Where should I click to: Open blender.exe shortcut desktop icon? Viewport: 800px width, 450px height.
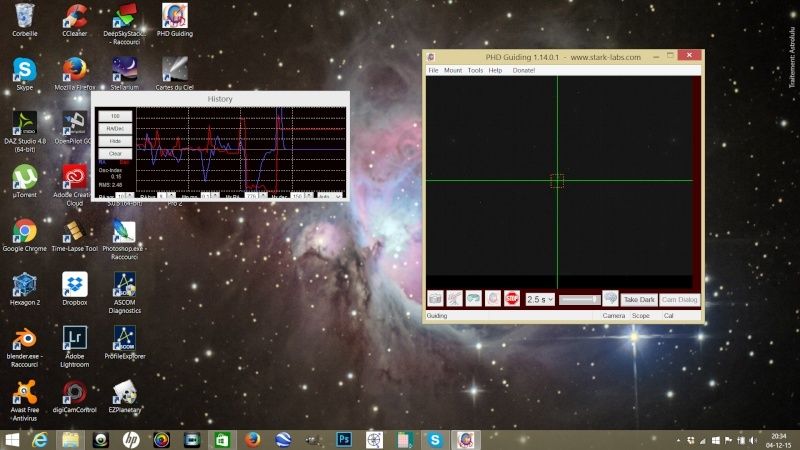click(x=24, y=348)
